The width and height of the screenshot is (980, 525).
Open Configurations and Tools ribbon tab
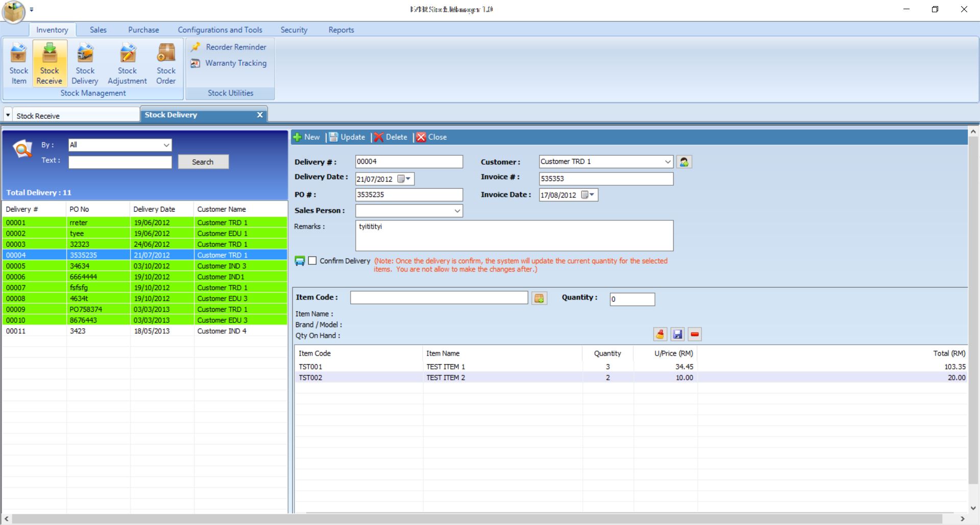[x=220, y=30]
